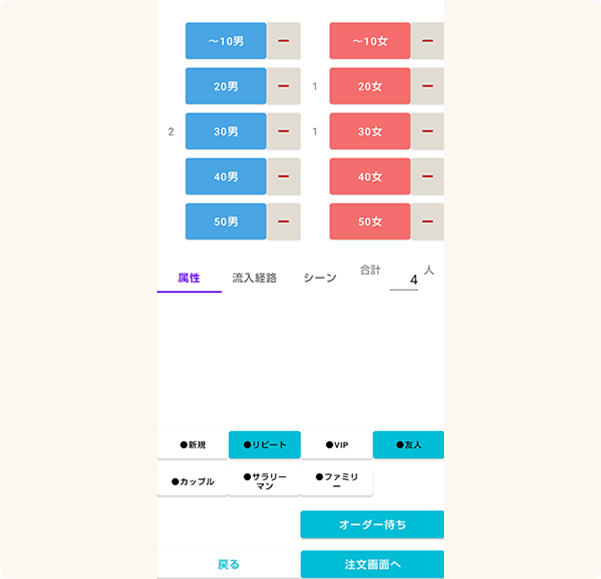Click minus next to 50男
The width and height of the screenshot is (601, 579).
point(283,221)
